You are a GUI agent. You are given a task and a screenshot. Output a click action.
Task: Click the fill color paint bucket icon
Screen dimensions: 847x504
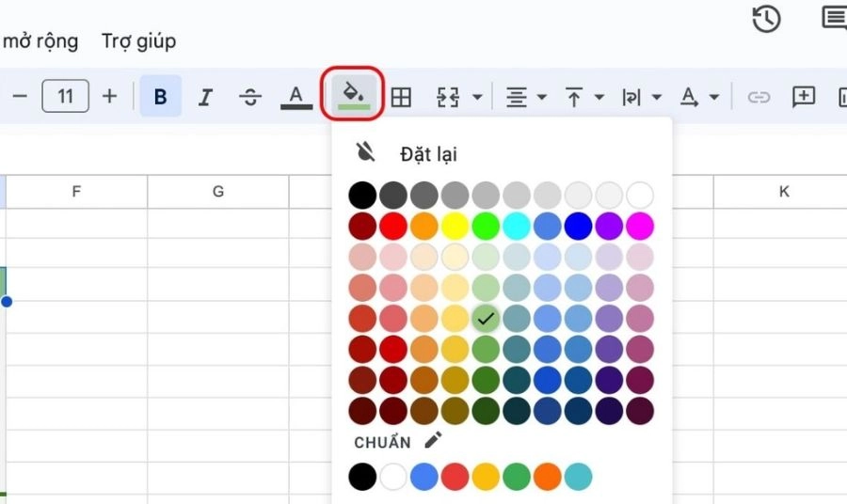click(x=353, y=96)
